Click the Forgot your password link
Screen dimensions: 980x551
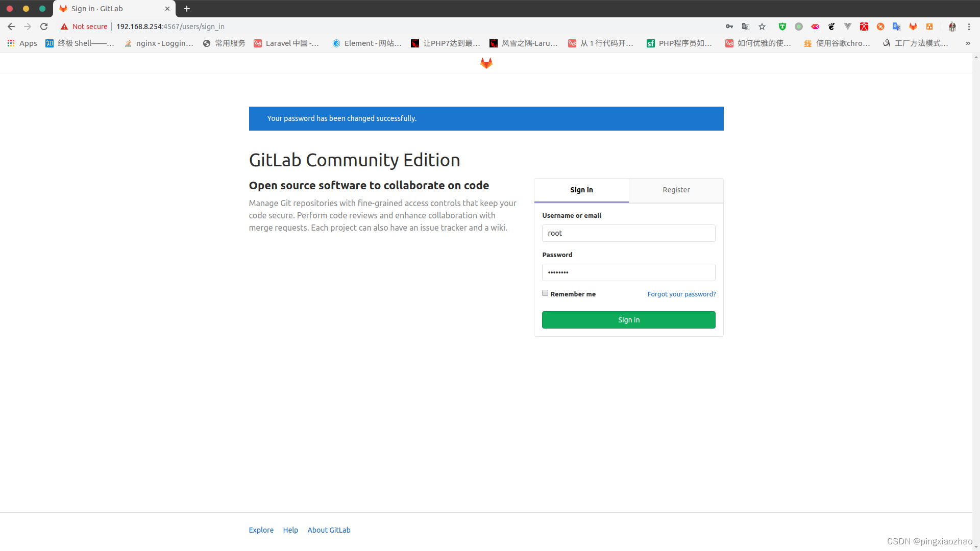(x=681, y=294)
